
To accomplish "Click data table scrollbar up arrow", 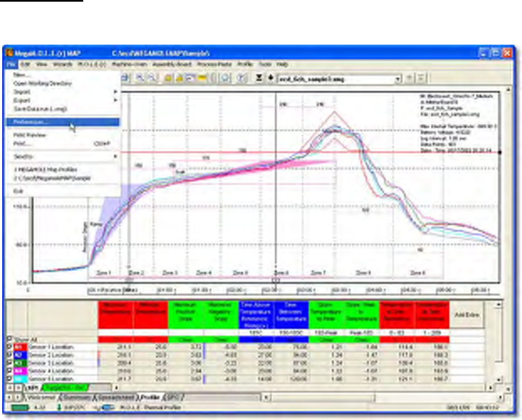I will point(499,305).
